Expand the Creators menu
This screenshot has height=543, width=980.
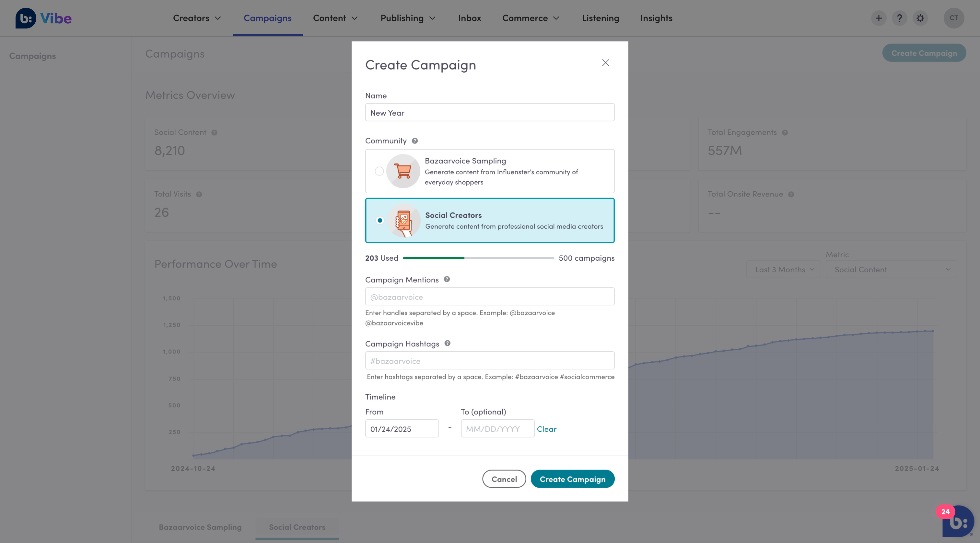point(197,18)
